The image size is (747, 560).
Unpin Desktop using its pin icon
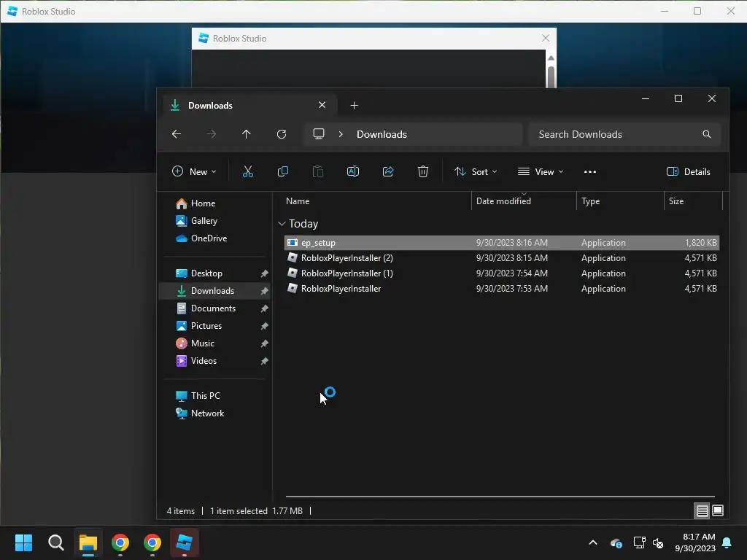[x=264, y=274]
